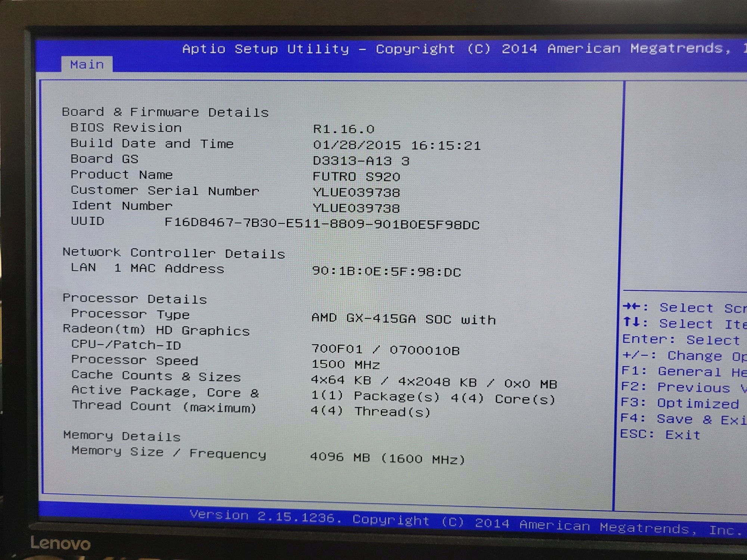This screenshot has height=560, width=747.
Task: Click the ESC Exit key hint
Action: [x=660, y=435]
